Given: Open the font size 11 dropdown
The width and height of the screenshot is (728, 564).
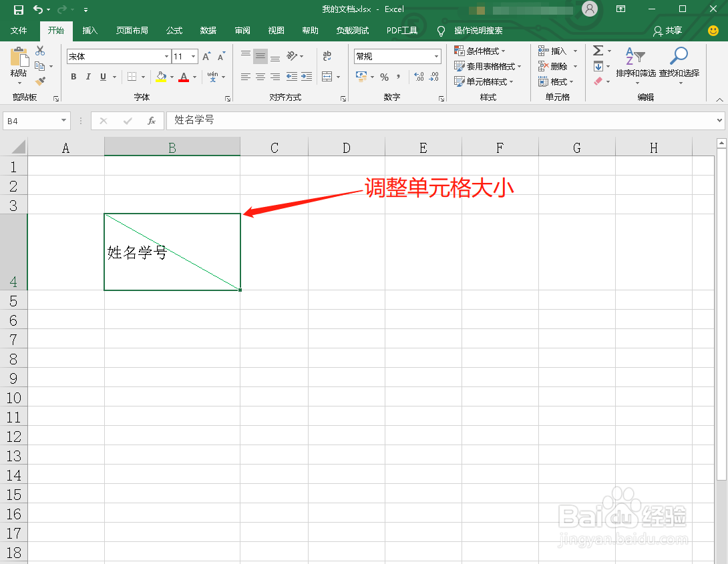Looking at the screenshot, I should (193, 57).
